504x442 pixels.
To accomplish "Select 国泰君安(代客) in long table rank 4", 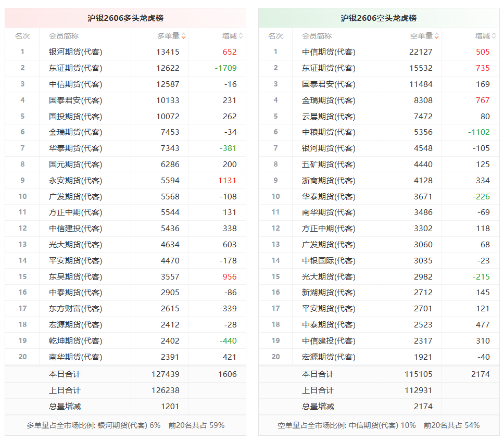I will coord(75,100).
